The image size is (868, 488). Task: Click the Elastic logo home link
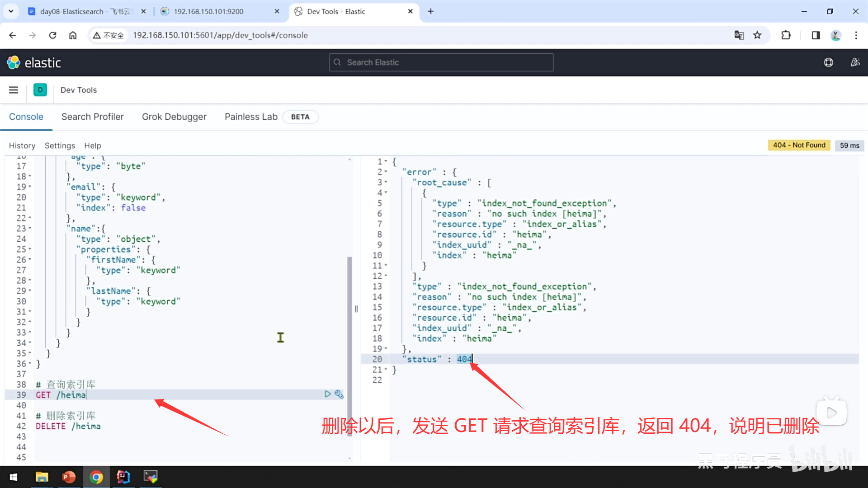coord(34,62)
